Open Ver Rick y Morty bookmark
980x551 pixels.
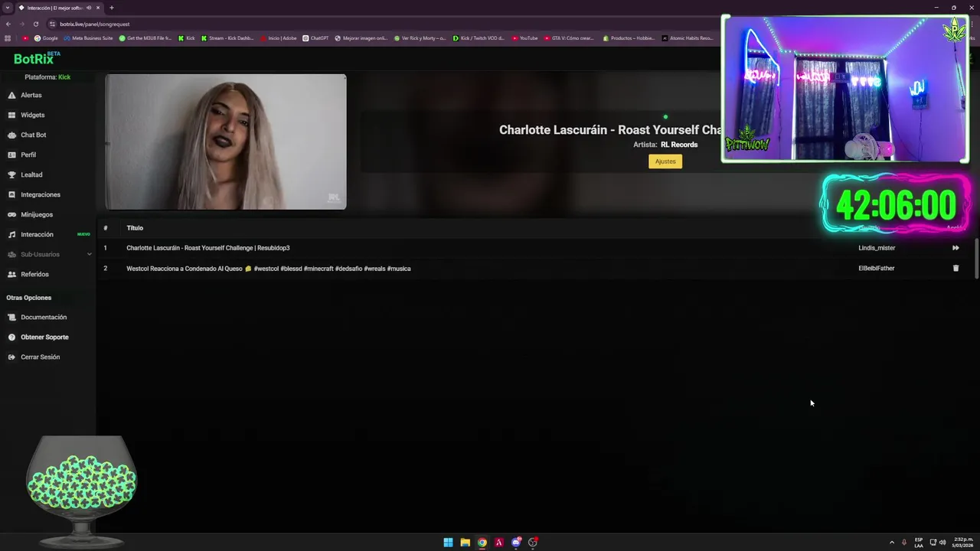point(420,38)
